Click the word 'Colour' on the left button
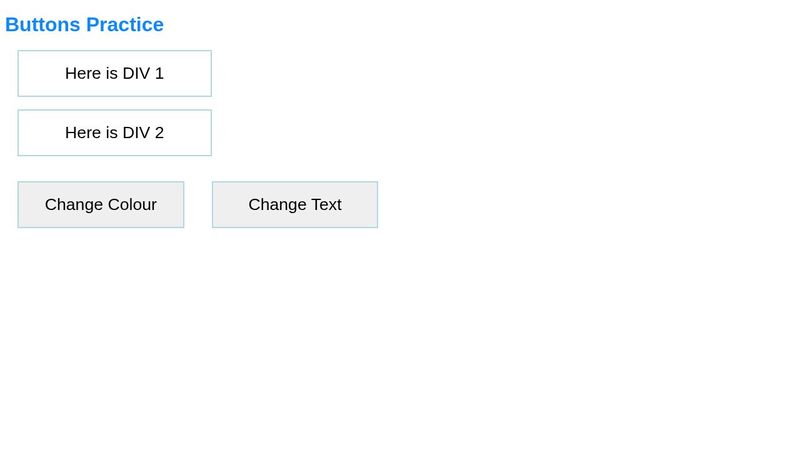800x450 pixels. 133,205
